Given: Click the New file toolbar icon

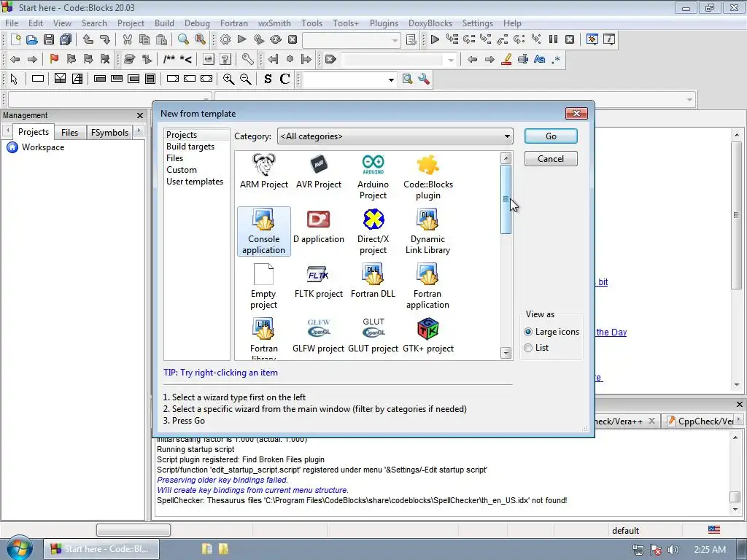Looking at the screenshot, I should click(x=15, y=39).
